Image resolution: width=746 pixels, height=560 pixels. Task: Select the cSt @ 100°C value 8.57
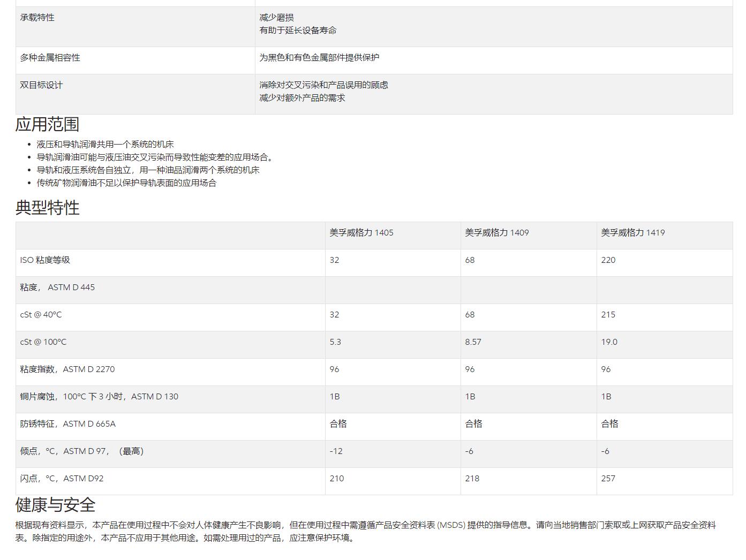pyautogui.click(x=473, y=342)
